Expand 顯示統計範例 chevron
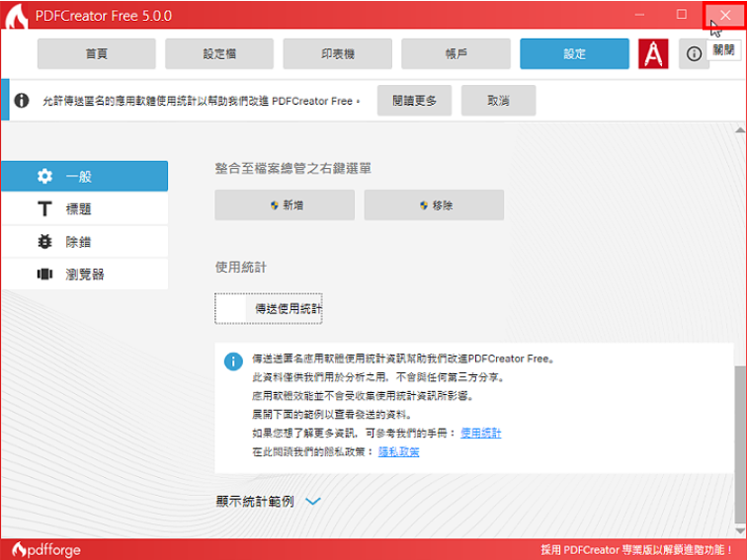Screen dimensions: 747x560 313,501
